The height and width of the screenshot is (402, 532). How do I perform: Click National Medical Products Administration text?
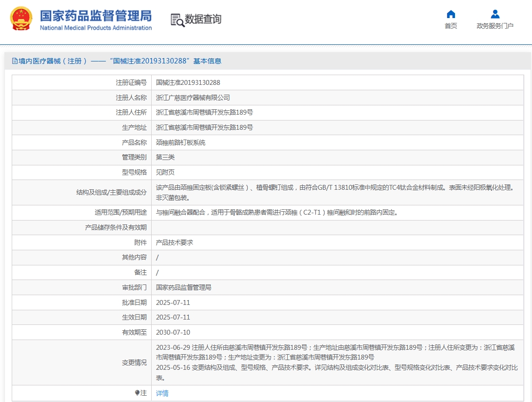(96, 28)
